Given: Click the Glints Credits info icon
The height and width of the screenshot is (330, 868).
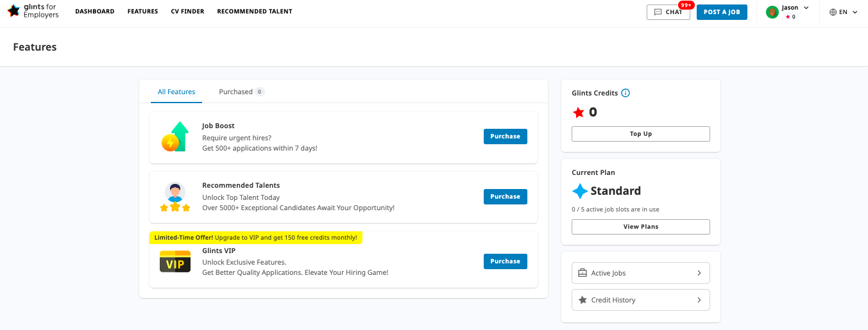Looking at the screenshot, I should coord(625,93).
